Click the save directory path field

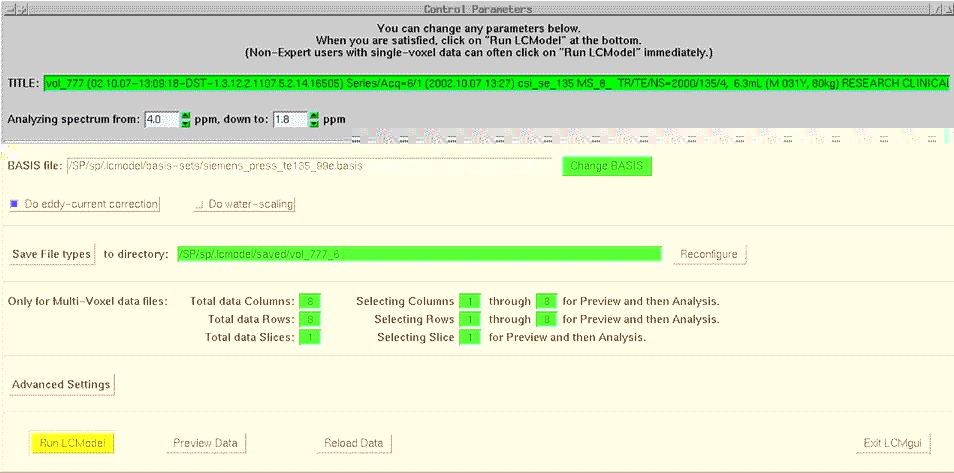418,254
